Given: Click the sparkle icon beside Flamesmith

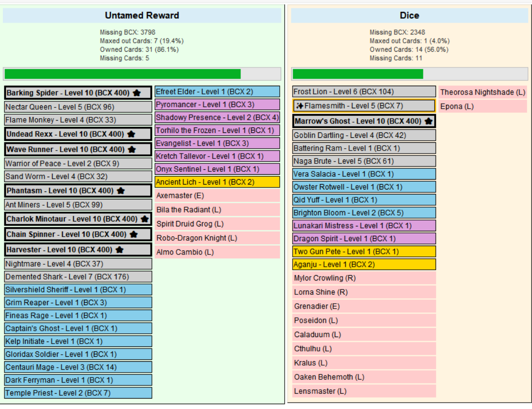Looking at the screenshot, I should [299, 106].
